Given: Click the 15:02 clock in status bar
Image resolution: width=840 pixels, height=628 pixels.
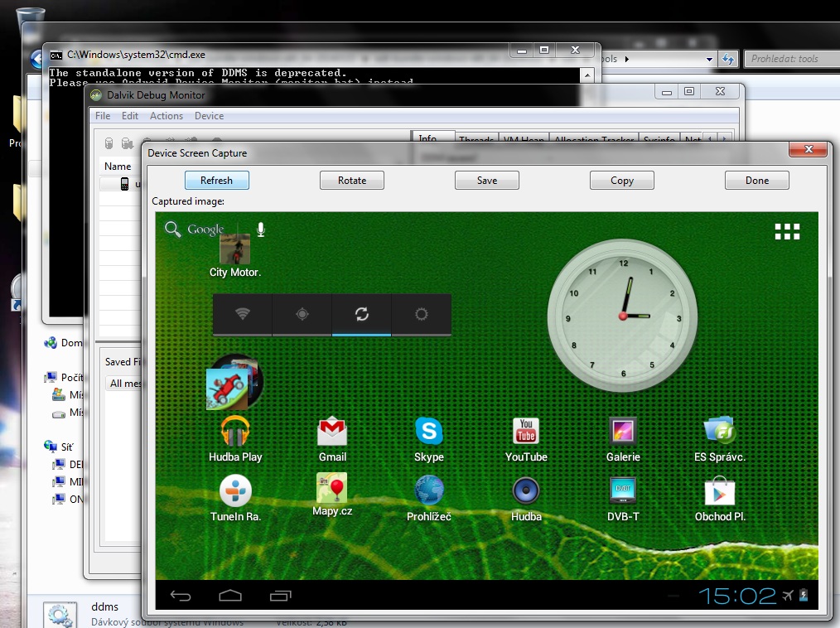Looking at the screenshot, I should (x=737, y=596).
